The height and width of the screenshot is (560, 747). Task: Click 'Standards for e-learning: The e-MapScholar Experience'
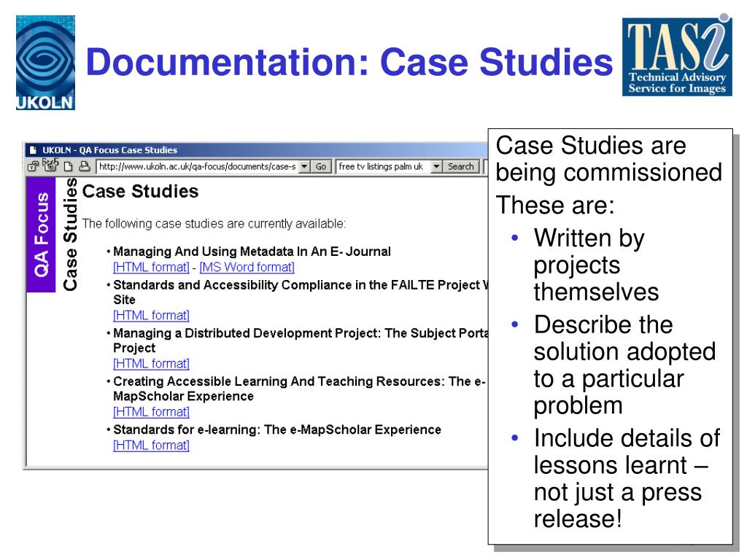point(277,429)
